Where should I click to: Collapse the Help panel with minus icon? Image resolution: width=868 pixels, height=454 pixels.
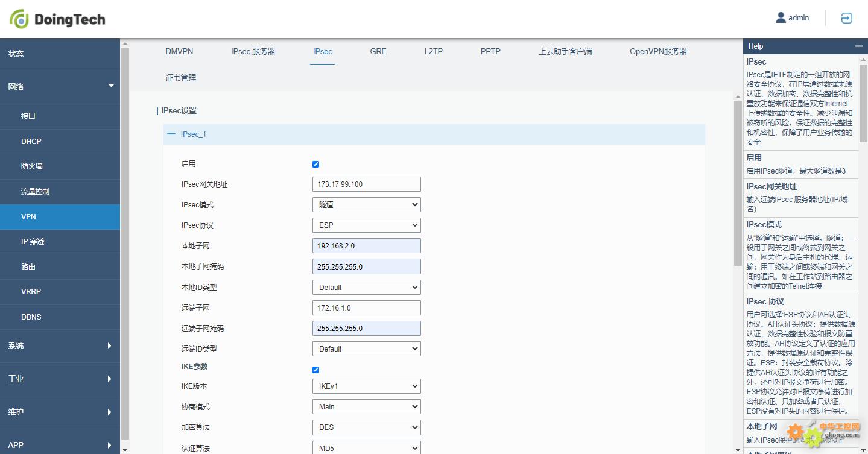point(859,46)
